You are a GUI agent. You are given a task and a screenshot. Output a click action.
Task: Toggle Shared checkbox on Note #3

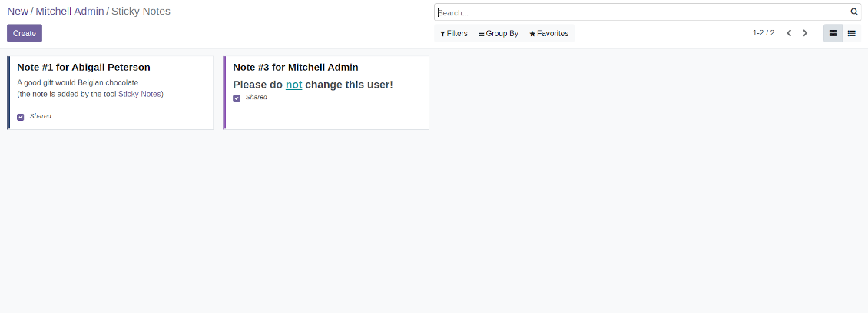coord(237,98)
